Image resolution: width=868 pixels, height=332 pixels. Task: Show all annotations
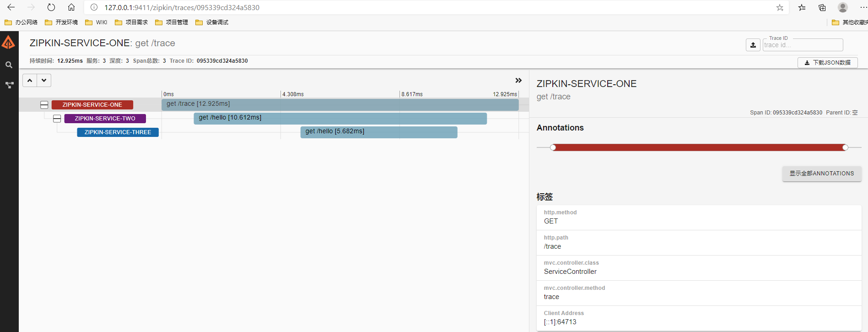(x=822, y=174)
